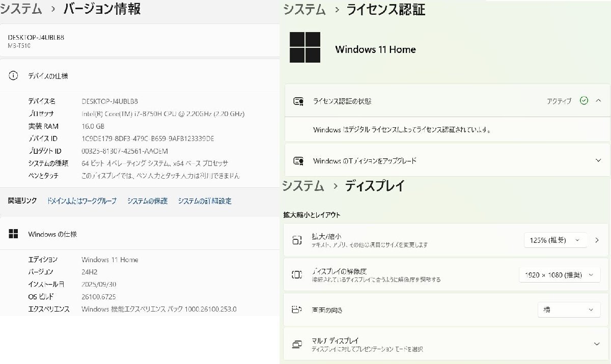This screenshot has height=364, width=611.
Task: Select the edition value Windows 11 Home
Action: (109, 260)
